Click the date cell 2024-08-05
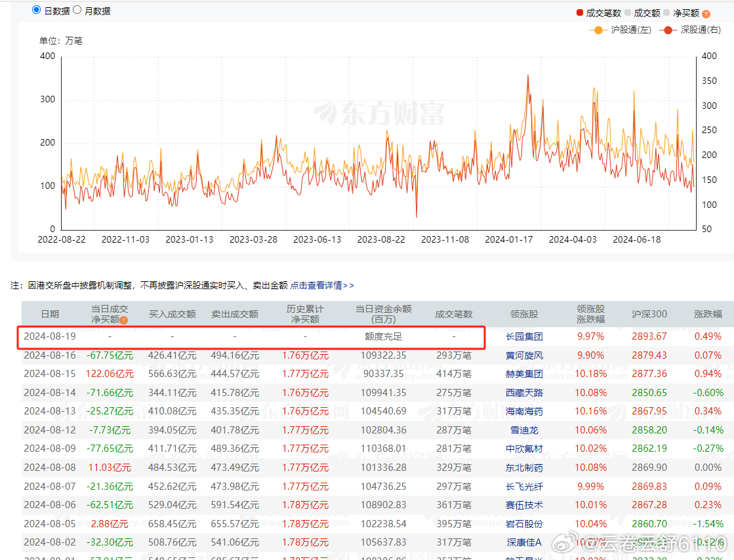The height and width of the screenshot is (560, 734). pyautogui.click(x=50, y=523)
